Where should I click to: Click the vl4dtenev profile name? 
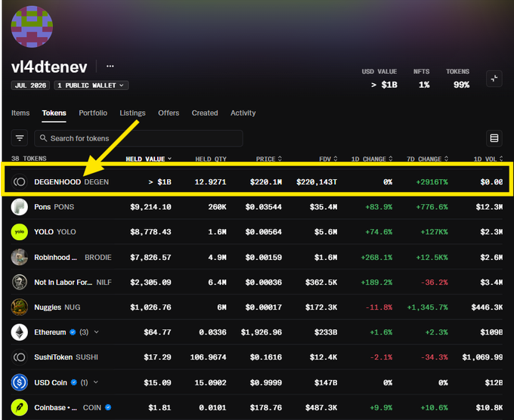[x=49, y=66]
